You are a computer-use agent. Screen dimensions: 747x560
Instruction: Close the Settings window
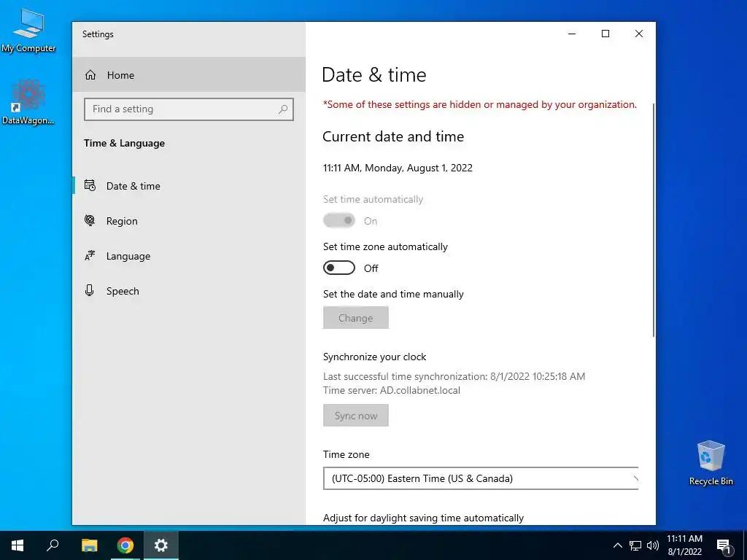(x=639, y=34)
